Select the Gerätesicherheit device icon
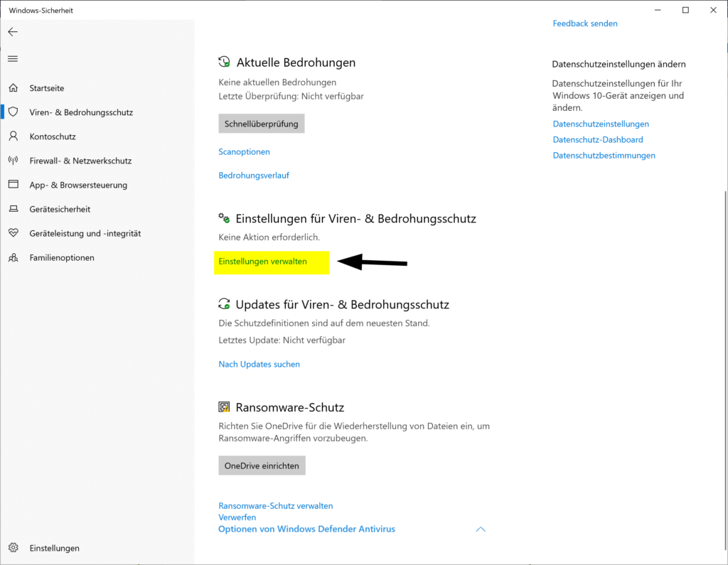 pyautogui.click(x=13, y=209)
